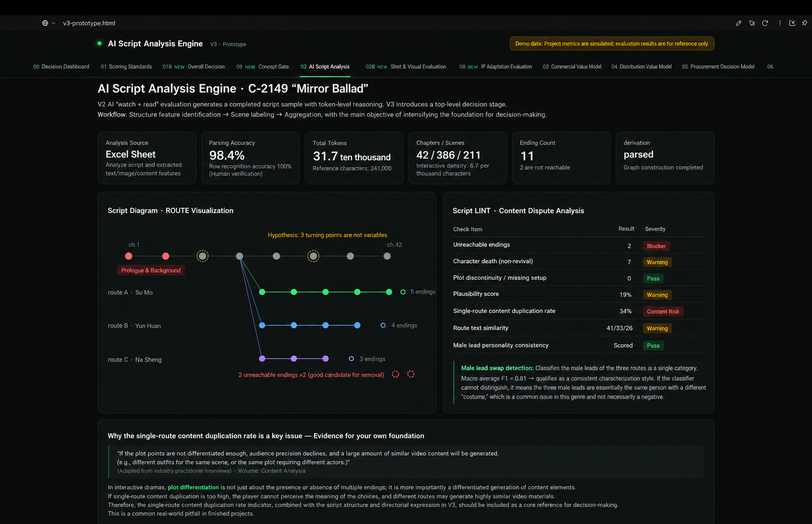Click the pencil edit icon in the top bar
812x524 pixels.
tap(738, 23)
